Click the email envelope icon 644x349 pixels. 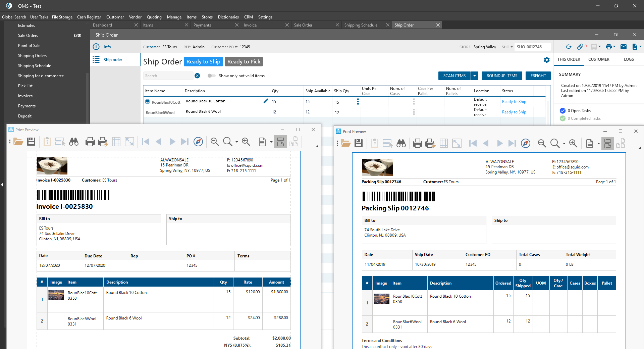pyautogui.click(x=624, y=47)
